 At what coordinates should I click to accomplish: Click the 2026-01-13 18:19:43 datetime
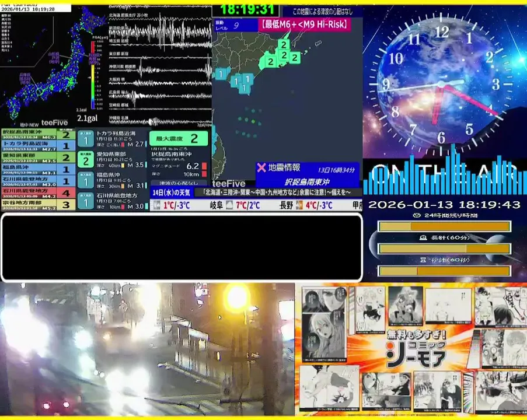444,204
